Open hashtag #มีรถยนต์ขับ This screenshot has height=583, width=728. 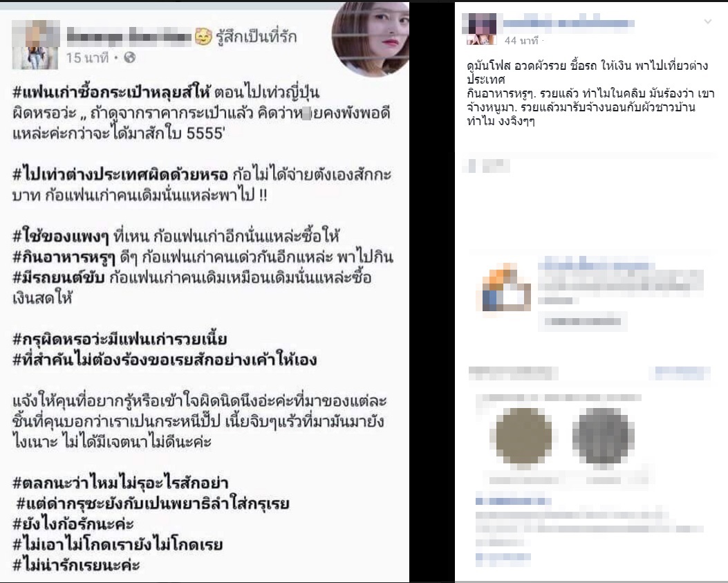(x=59, y=277)
